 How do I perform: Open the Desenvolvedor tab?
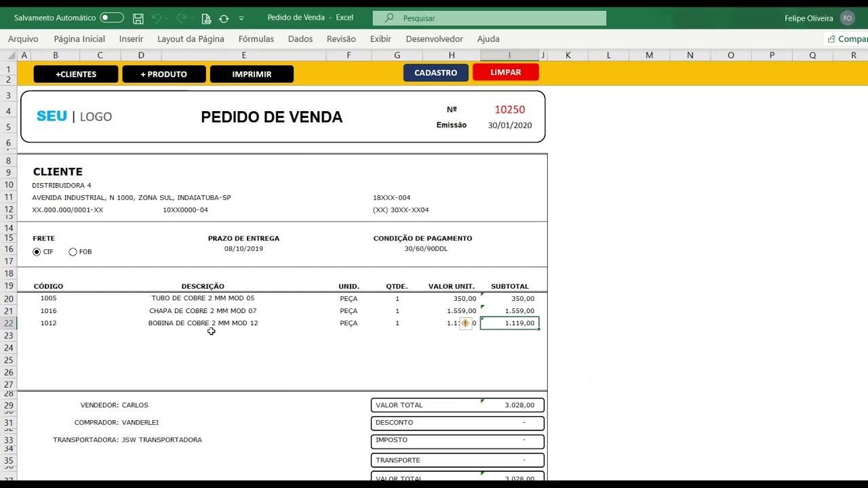(x=434, y=39)
